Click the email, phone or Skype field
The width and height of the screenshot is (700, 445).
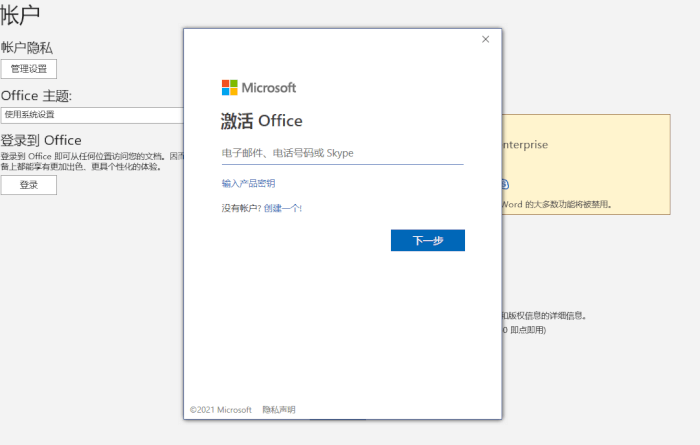pyautogui.click(x=342, y=153)
